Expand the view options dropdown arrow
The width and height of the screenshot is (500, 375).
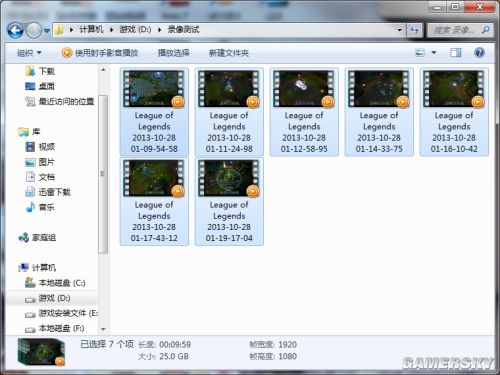pos(434,53)
